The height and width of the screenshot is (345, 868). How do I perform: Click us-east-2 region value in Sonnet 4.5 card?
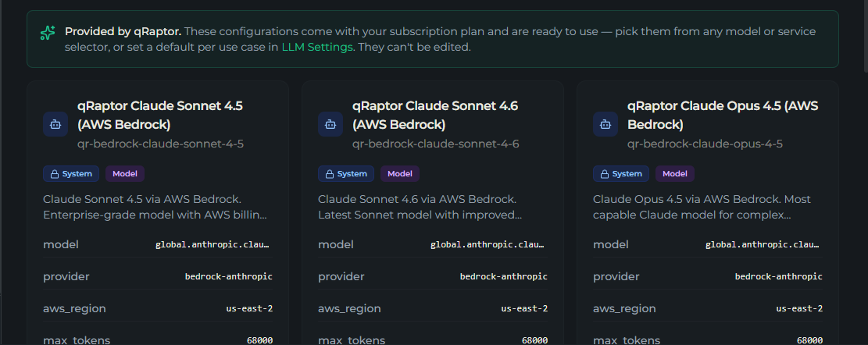click(249, 308)
